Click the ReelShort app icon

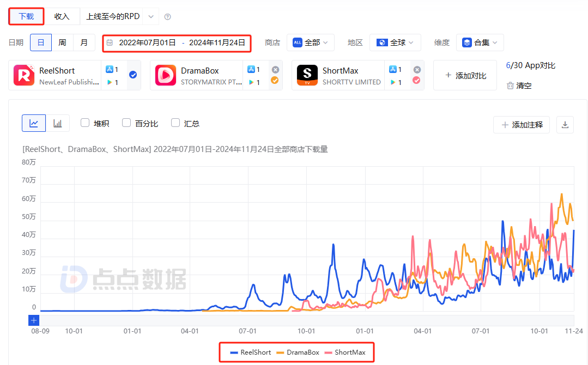tap(24, 75)
